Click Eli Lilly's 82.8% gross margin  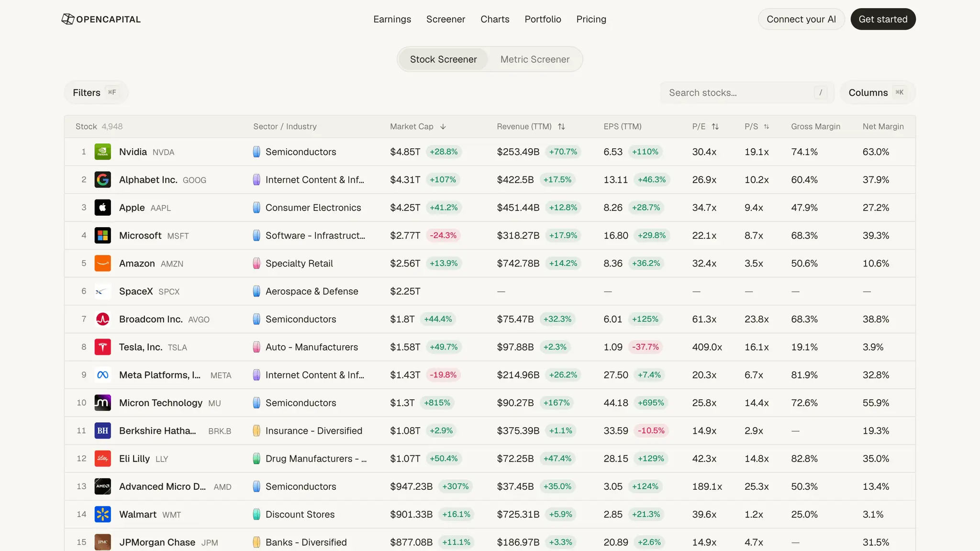point(804,459)
